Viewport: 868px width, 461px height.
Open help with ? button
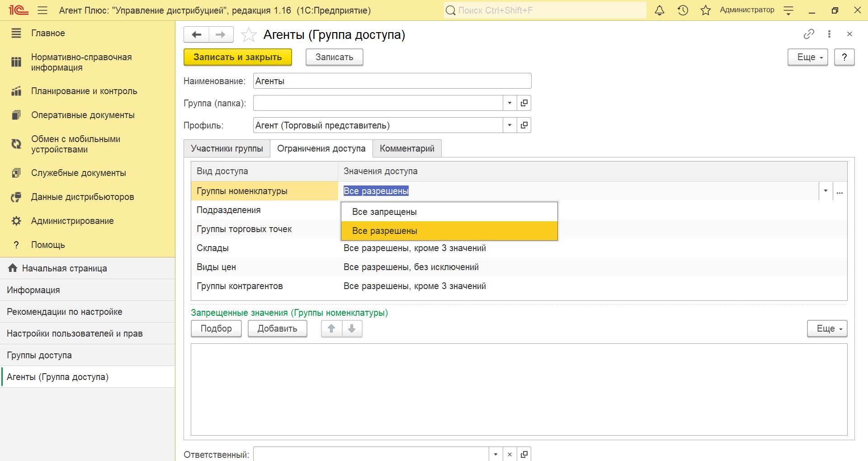point(844,57)
